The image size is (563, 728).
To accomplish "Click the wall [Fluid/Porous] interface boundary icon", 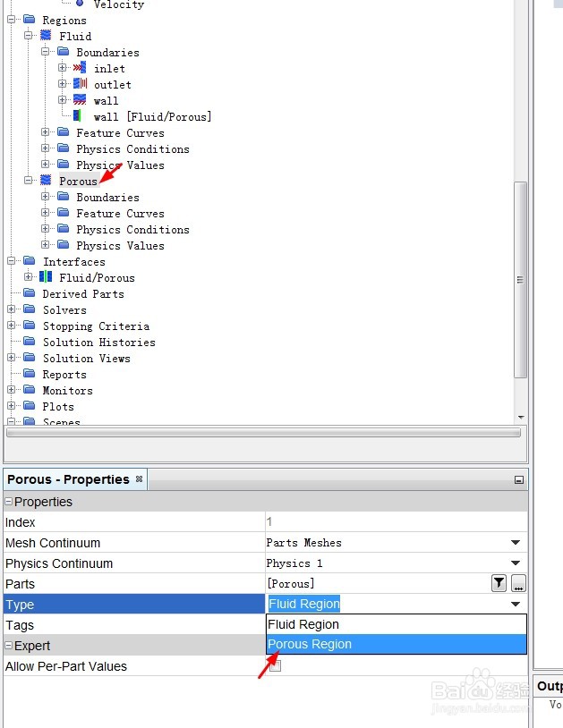I will click(x=78, y=116).
